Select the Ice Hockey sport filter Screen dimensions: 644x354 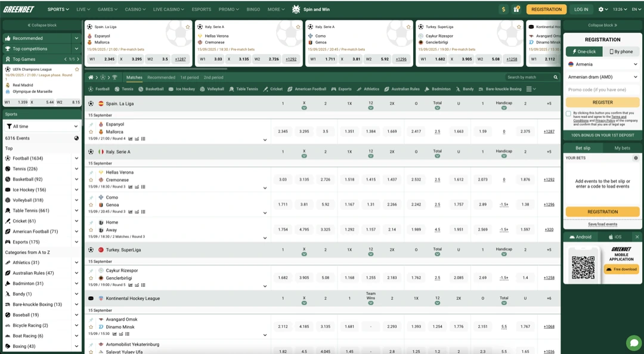point(182,89)
